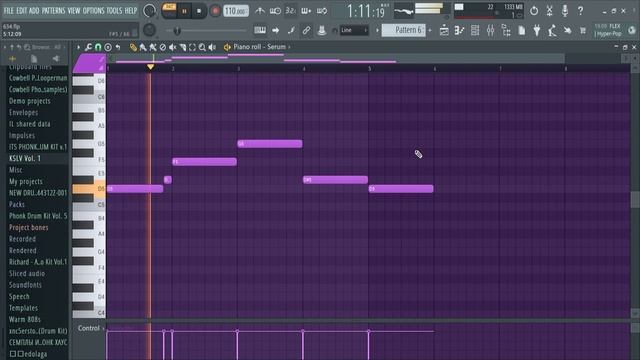The width and height of the screenshot is (640, 360).
Task: Open the piano roll main menu arrow
Action: pyautogui.click(x=79, y=47)
